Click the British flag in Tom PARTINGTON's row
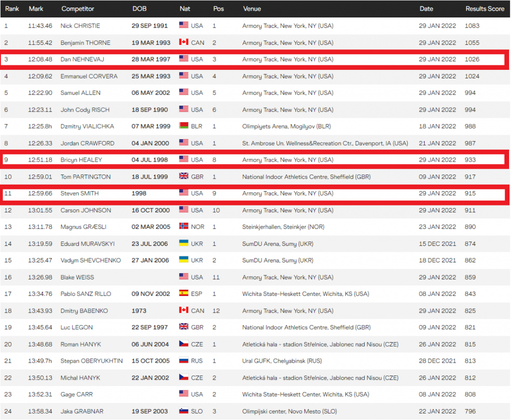Image resolution: width=511 pixels, height=420 pixels. pyautogui.click(x=184, y=176)
